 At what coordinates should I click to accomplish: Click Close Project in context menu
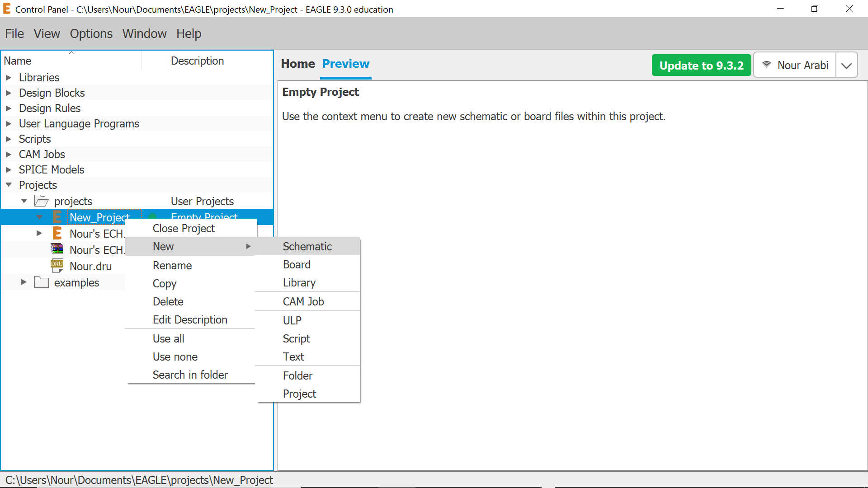coord(184,228)
